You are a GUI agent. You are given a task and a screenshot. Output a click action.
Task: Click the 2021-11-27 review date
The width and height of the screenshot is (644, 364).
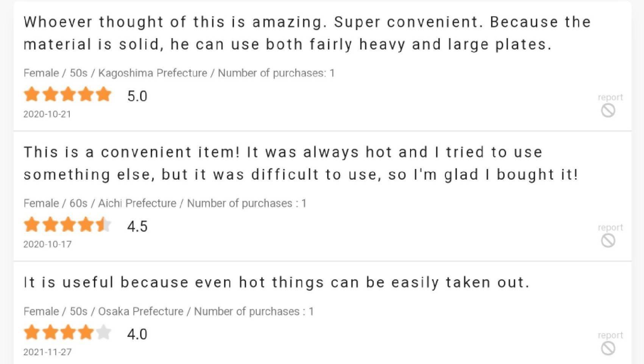pyautogui.click(x=47, y=352)
